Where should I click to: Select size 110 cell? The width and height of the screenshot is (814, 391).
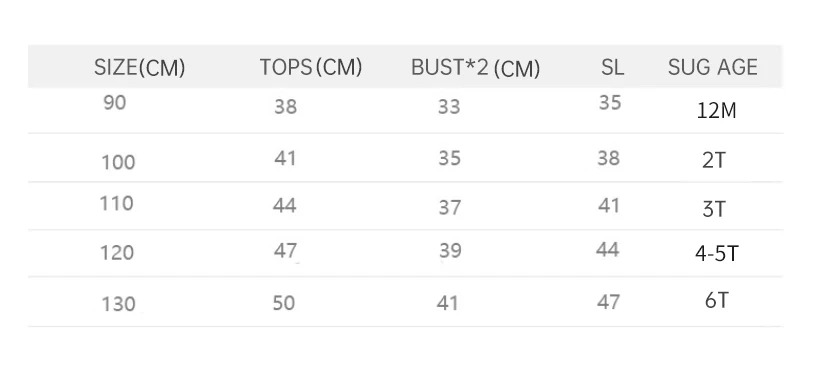coord(117,203)
